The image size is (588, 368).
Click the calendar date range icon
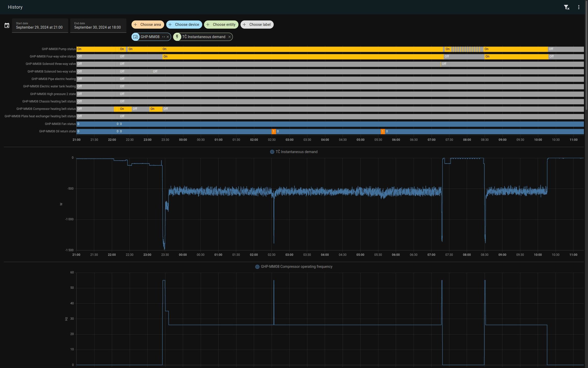click(x=7, y=26)
